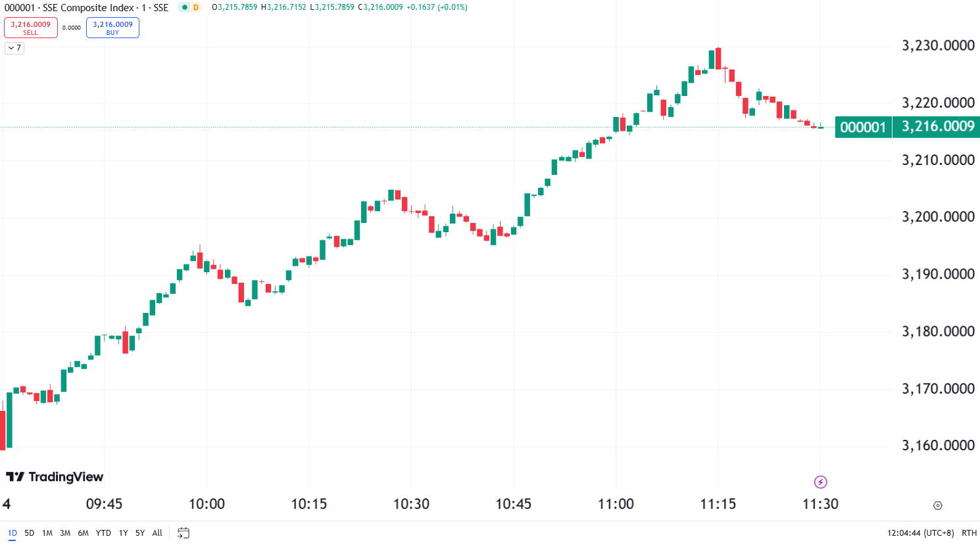Toggle percent change display in the legend
The height and width of the screenshot is (545, 980).
(x=454, y=7)
